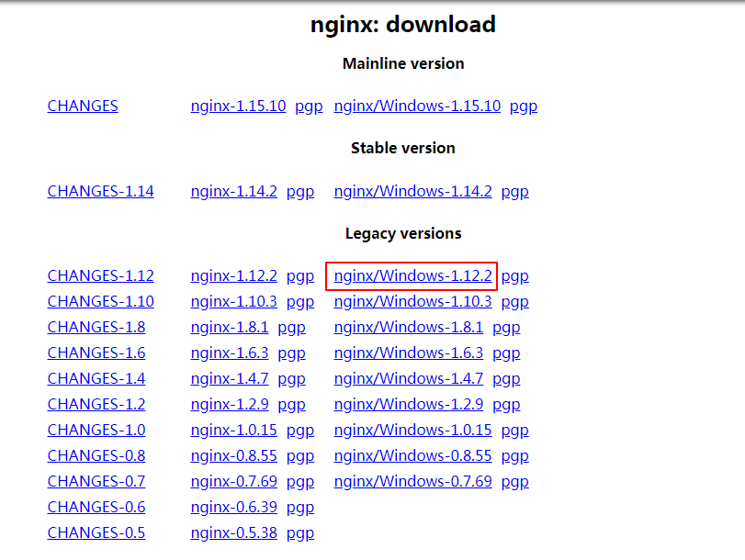Viewport: 745px width, 560px height.
Task: Open pgp signature next to nginx-0.6.39
Action: pos(300,508)
